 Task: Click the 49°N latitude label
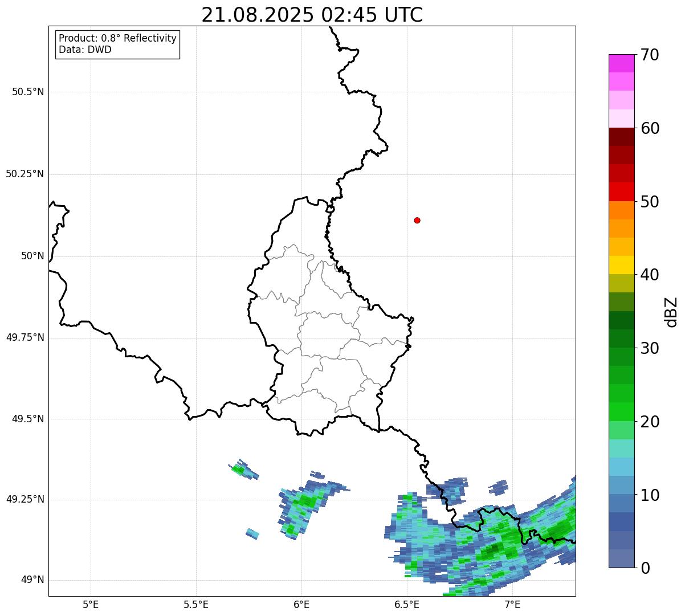click(x=32, y=580)
